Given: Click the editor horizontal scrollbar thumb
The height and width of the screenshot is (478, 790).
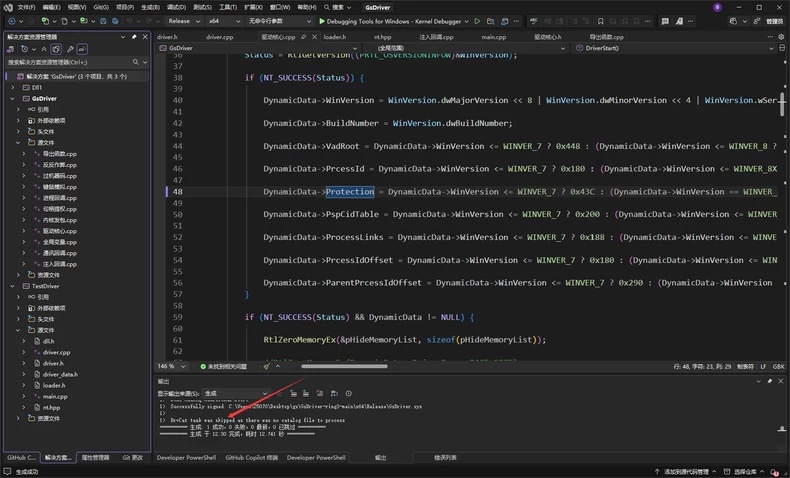Looking at the screenshot, I should [x=345, y=366].
